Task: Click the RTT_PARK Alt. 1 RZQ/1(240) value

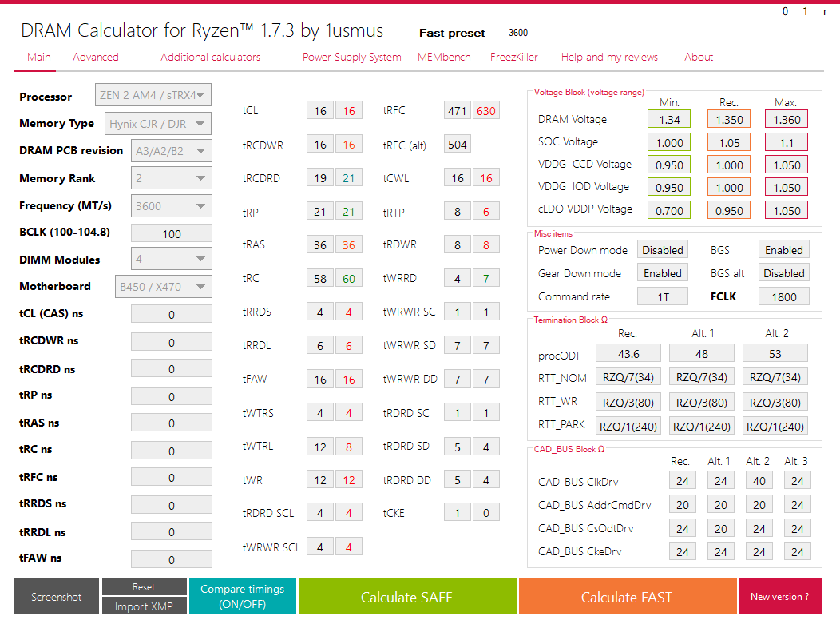Action: [x=702, y=426]
